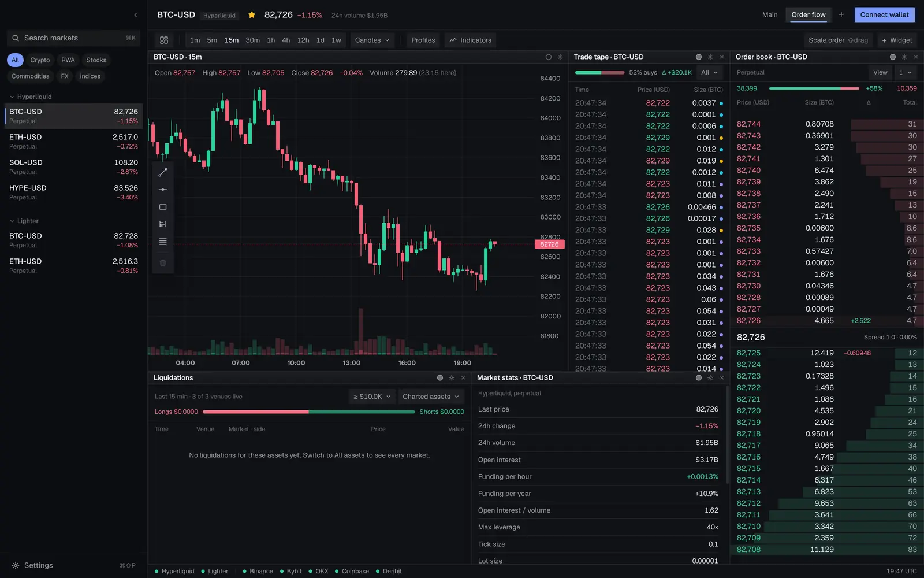Select the trend line drawing tool
This screenshot has height=578, width=924.
coord(163,172)
